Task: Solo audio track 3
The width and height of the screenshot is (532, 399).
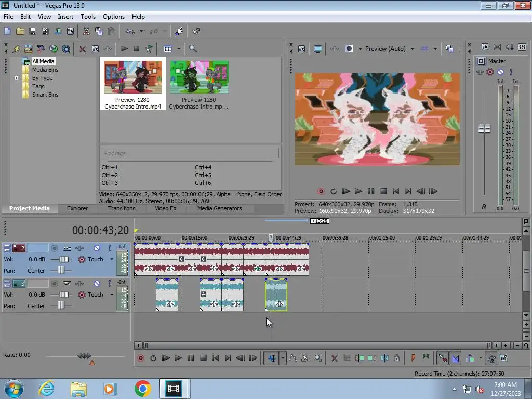Action: tap(109, 283)
